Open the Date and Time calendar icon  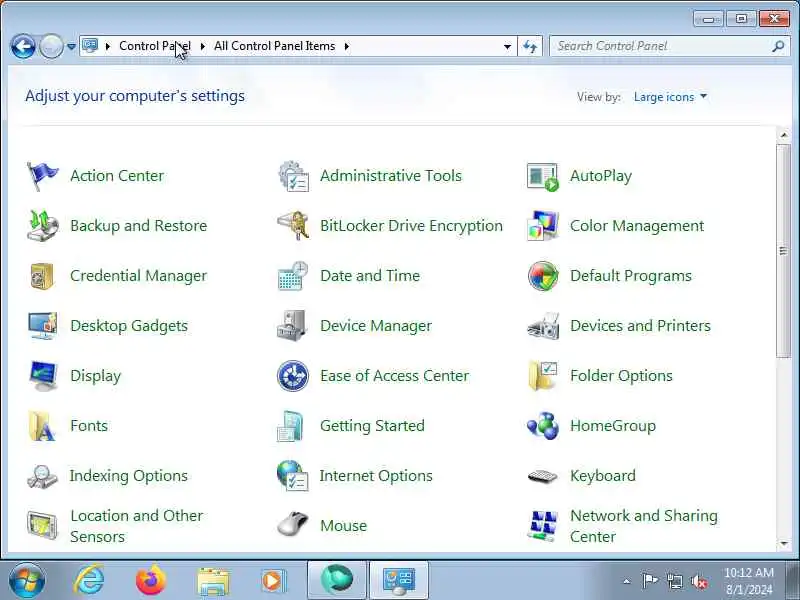coord(293,276)
